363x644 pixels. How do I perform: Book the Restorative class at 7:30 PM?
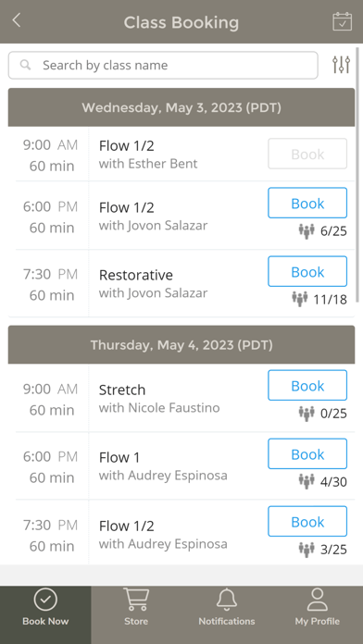(307, 271)
